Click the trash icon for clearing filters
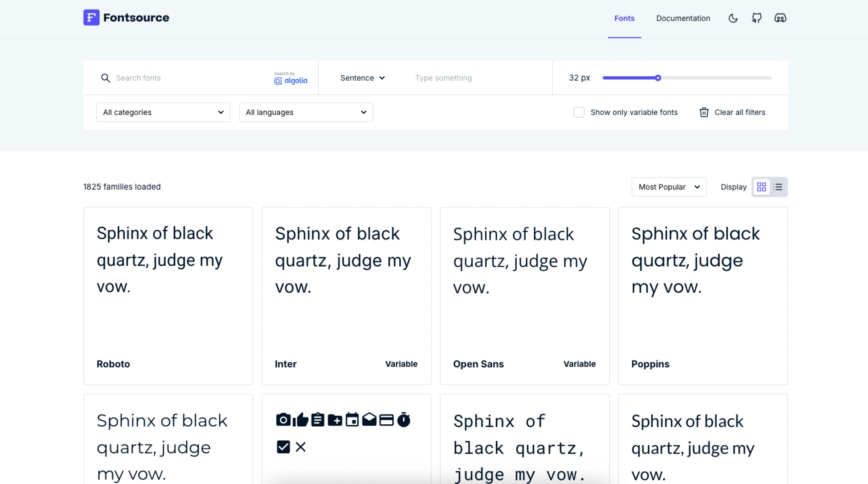 tap(704, 112)
